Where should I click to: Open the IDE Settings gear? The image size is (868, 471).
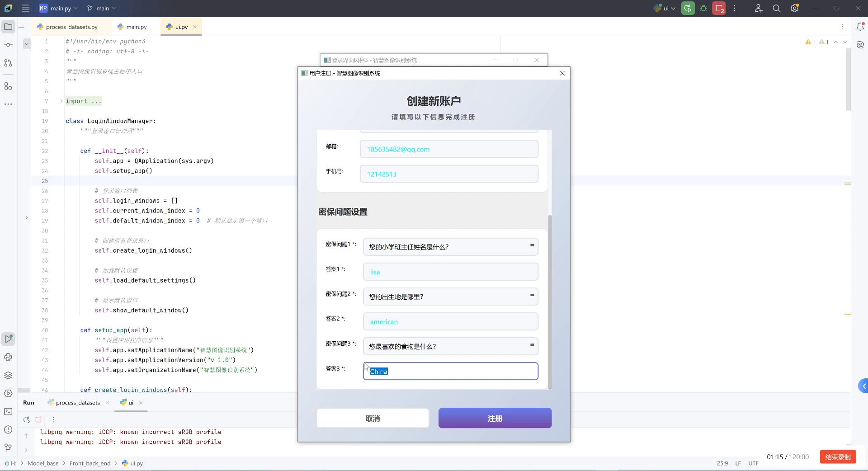pyautogui.click(x=794, y=8)
